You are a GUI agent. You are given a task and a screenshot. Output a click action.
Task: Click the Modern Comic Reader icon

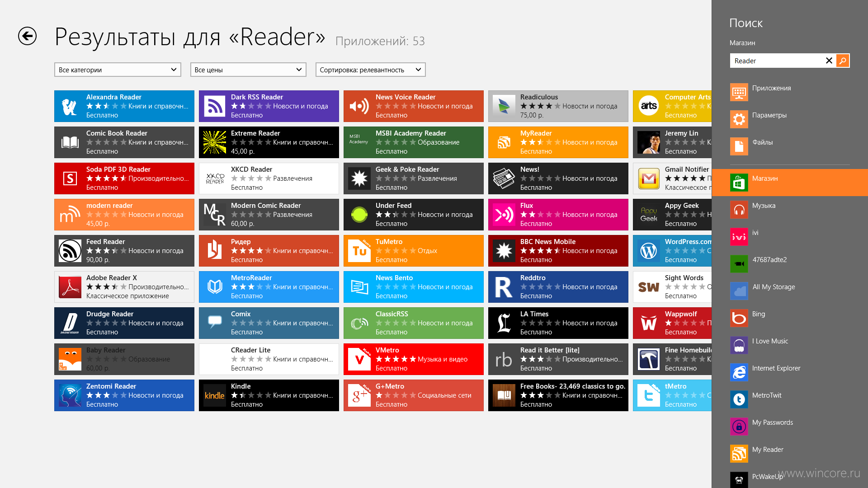pos(215,215)
